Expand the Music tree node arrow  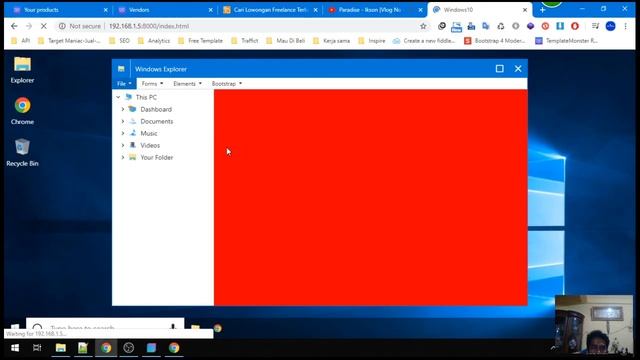click(x=122, y=133)
